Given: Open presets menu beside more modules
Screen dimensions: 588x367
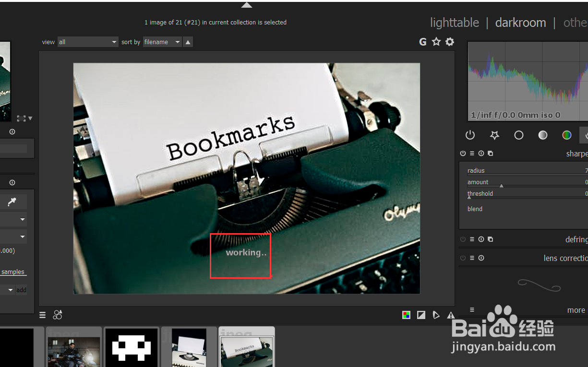Looking at the screenshot, I should click(472, 310).
